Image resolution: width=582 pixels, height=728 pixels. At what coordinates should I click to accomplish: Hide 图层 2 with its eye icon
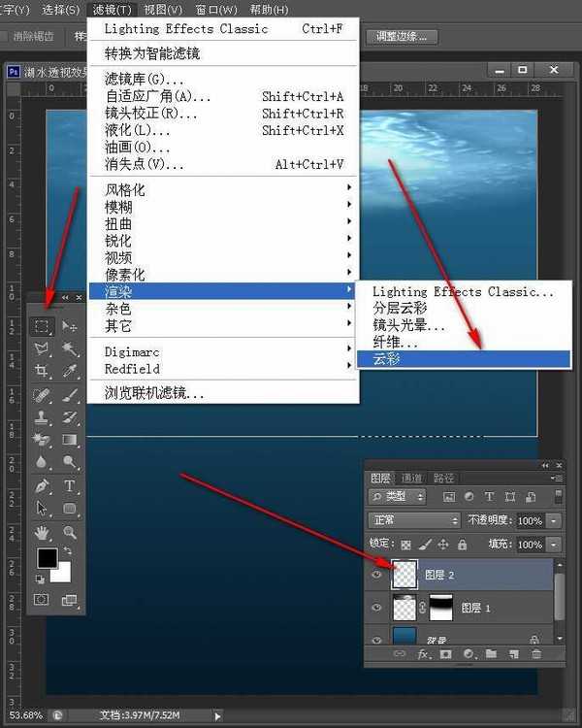pyautogui.click(x=376, y=575)
